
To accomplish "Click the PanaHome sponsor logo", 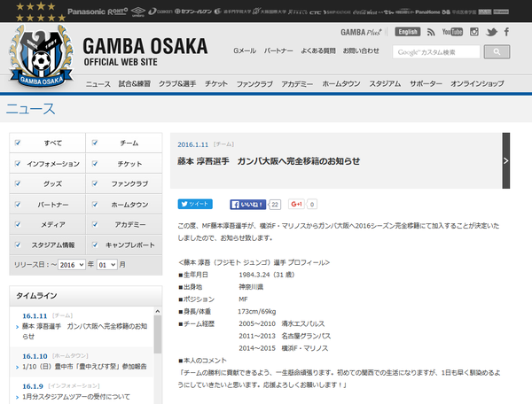I will 427,12.
